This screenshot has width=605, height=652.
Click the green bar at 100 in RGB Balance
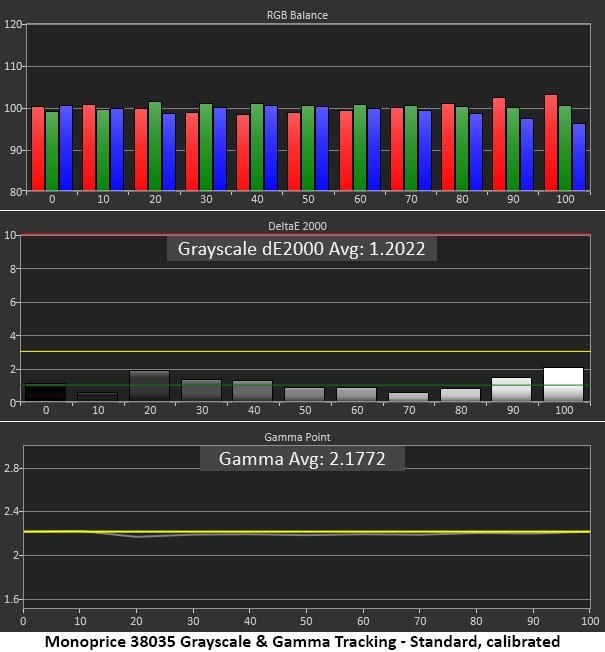coord(565,148)
